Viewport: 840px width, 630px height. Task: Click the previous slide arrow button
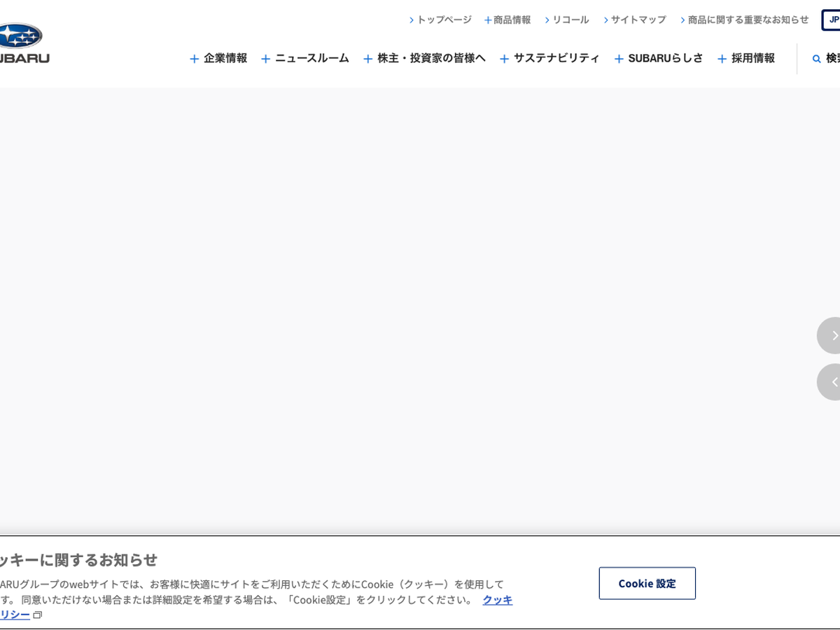pos(832,382)
